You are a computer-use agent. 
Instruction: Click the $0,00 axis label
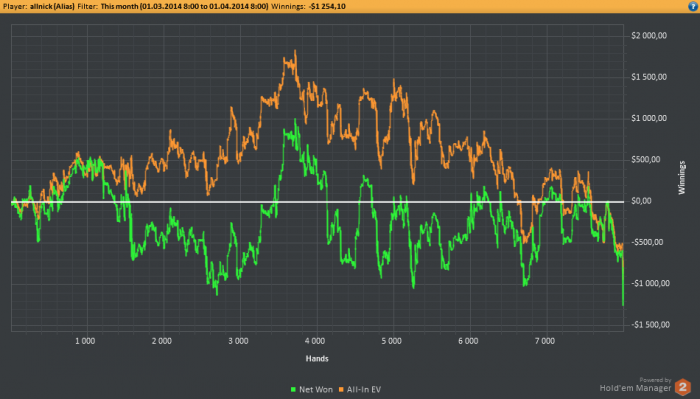[642, 201]
